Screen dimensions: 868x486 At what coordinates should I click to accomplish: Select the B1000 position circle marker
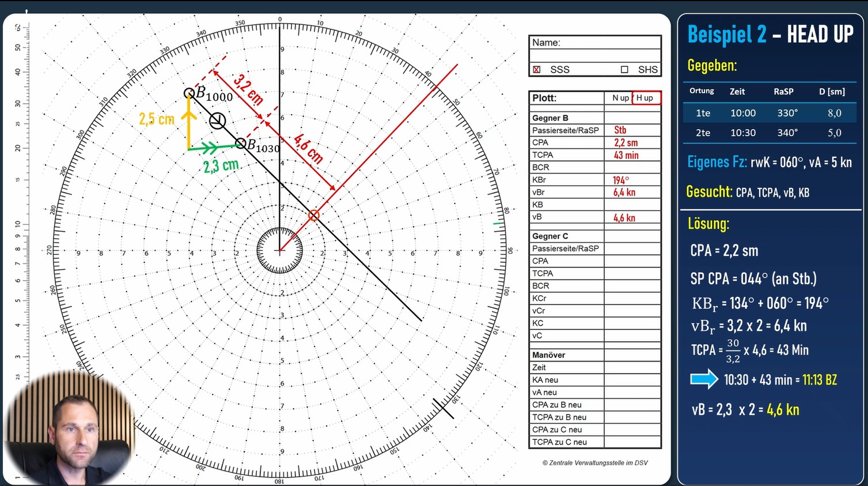click(x=189, y=93)
